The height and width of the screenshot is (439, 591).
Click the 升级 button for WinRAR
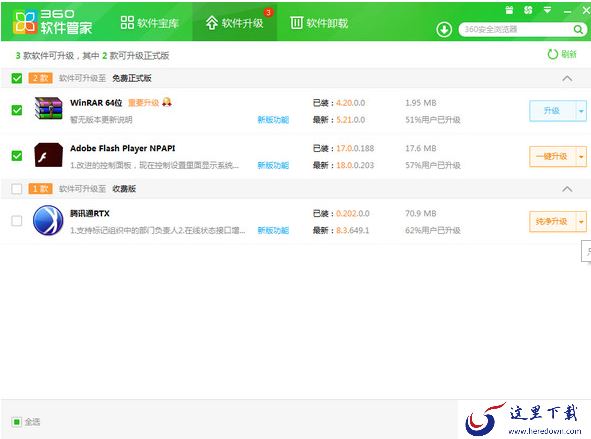click(552, 111)
